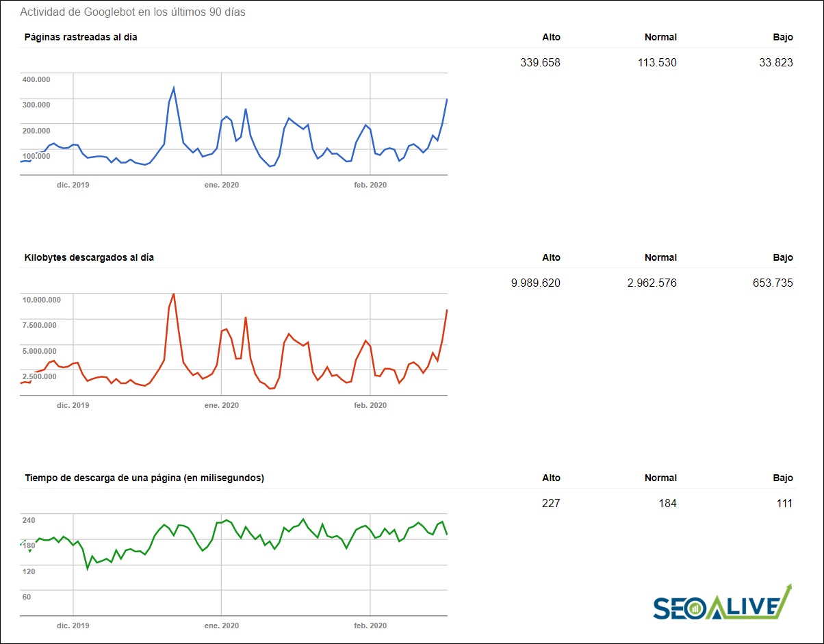Select the Googlebot activity 90 days heading
Image resolution: width=824 pixels, height=644 pixels.
click(132, 12)
